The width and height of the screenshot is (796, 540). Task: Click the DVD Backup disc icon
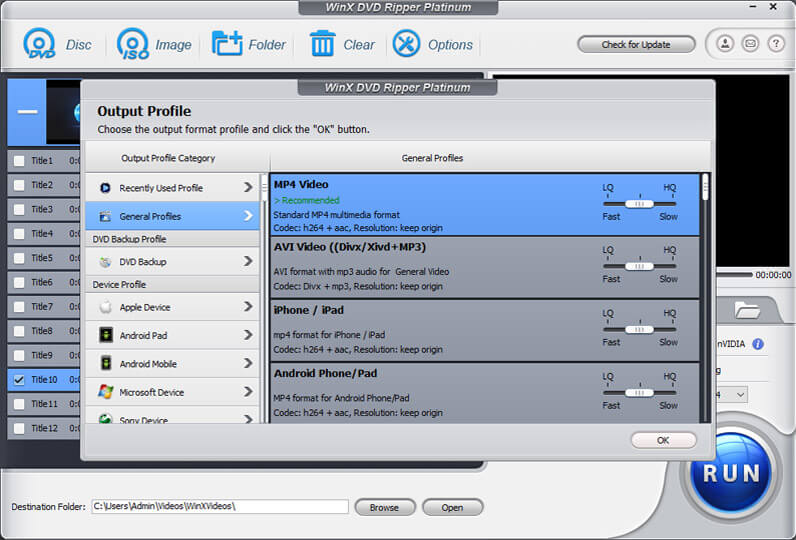105,262
